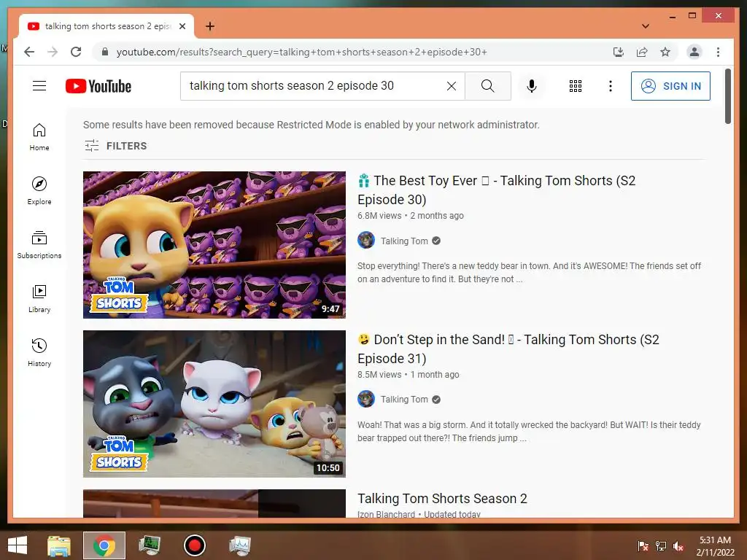This screenshot has height=560, width=747.
Task: Click Chrome icon in the taskbar
Action: [x=104, y=545]
